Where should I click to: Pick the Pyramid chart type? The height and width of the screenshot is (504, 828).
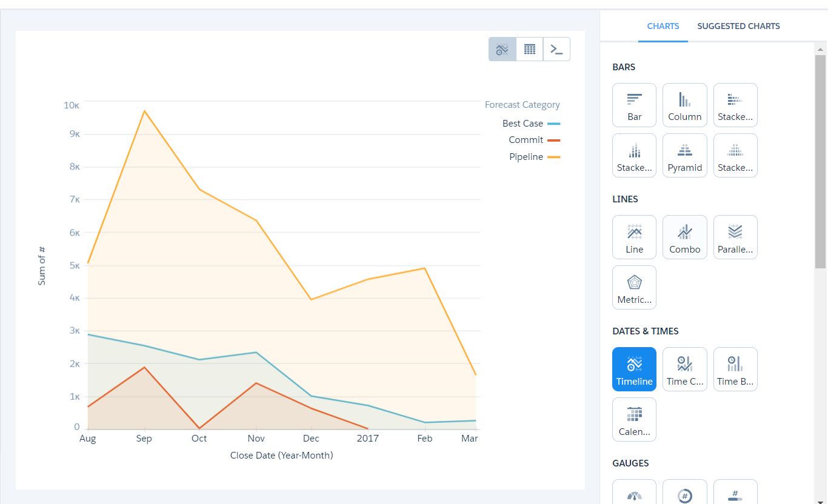(684, 156)
